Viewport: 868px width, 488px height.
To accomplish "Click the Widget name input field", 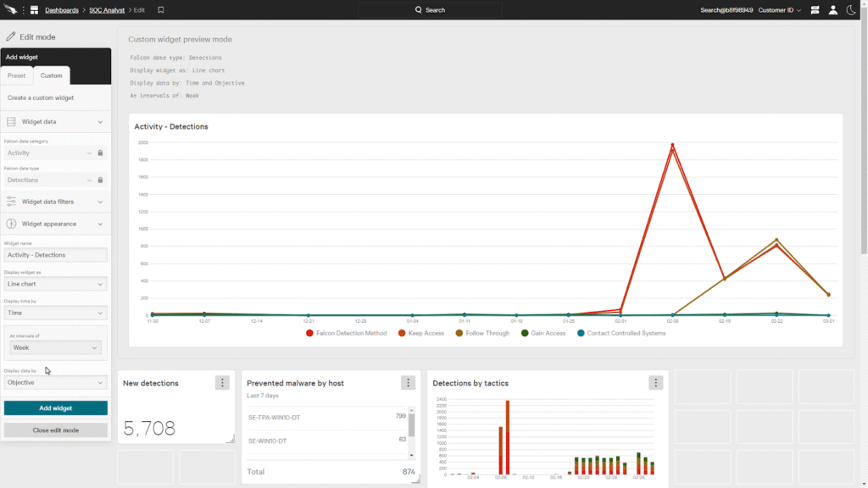I will [x=56, y=255].
